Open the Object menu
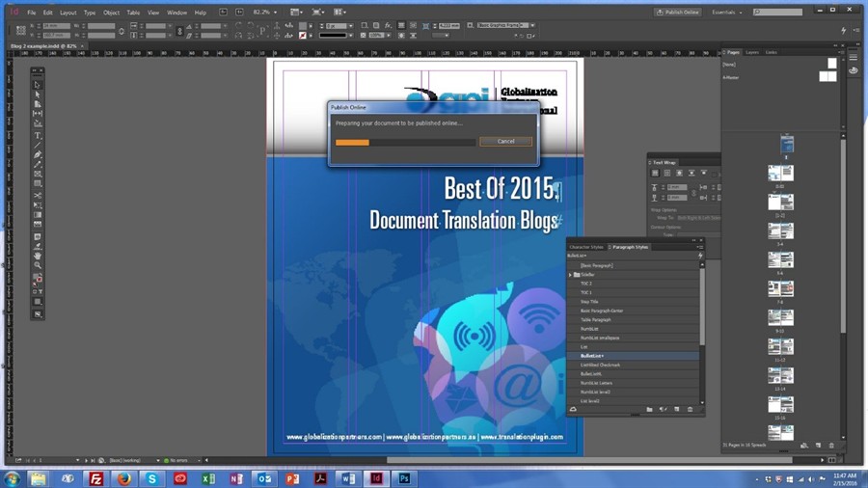The width and height of the screenshot is (868, 488). point(111,13)
